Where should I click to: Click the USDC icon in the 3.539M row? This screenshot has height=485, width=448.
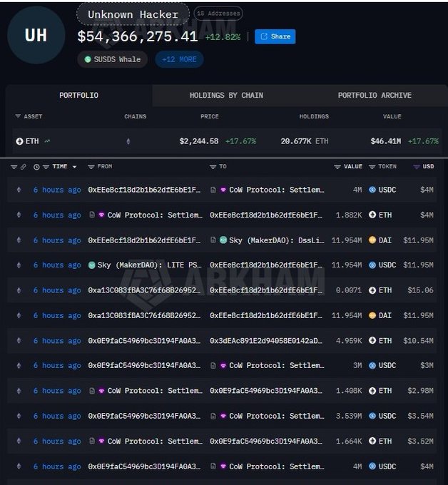coord(372,416)
